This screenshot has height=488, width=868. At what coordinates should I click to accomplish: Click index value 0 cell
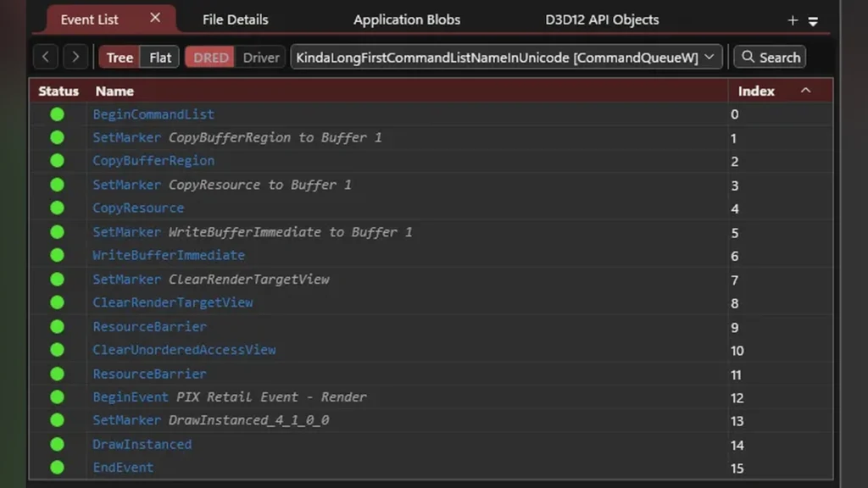pos(735,114)
